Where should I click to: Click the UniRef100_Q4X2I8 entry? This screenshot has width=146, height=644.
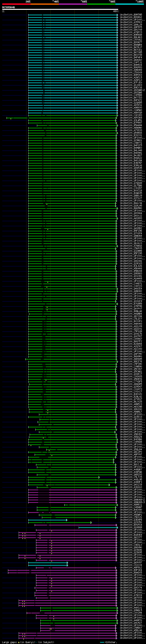(x=131, y=485)
